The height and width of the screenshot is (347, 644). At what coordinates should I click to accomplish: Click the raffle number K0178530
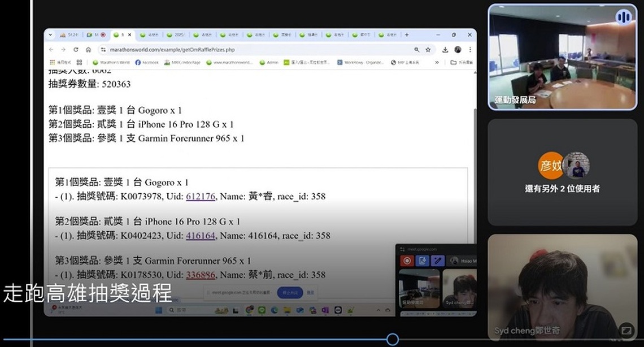[x=141, y=275]
